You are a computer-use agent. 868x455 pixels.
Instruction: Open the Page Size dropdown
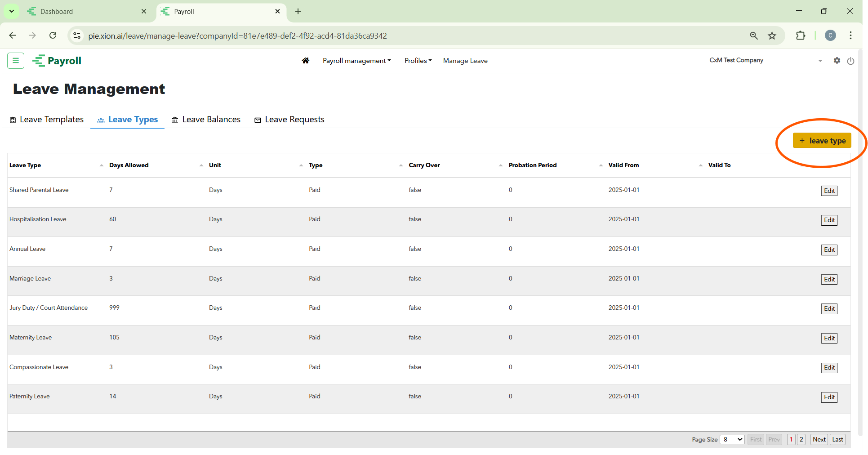tap(732, 439)
